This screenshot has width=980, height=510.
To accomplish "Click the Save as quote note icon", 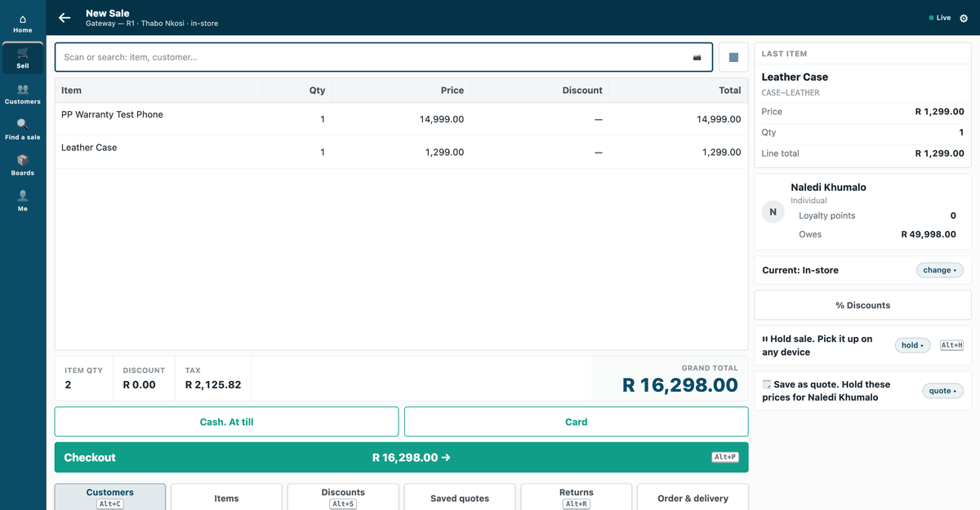I will click(x=766, y=384).
